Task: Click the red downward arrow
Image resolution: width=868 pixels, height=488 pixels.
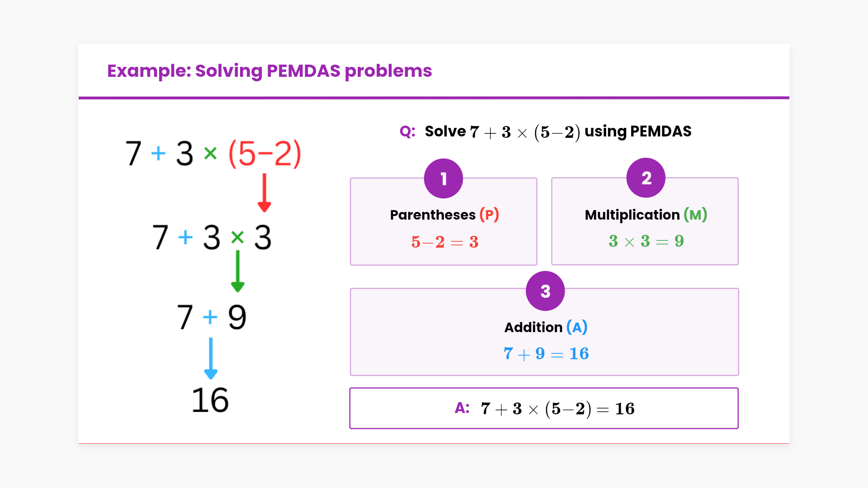Action: click(x=264, y=193)
